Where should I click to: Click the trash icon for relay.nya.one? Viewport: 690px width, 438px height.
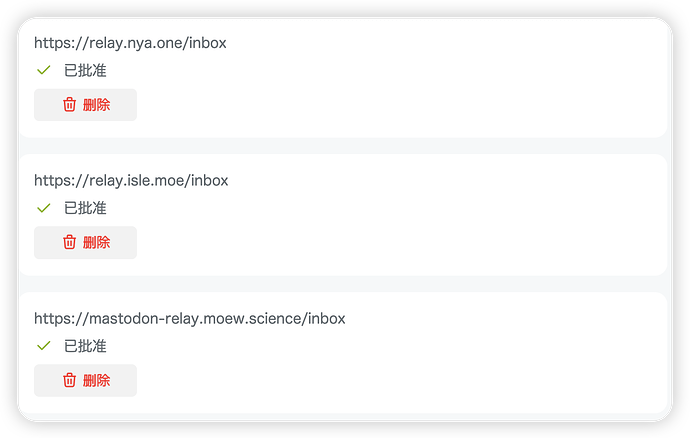70,105
